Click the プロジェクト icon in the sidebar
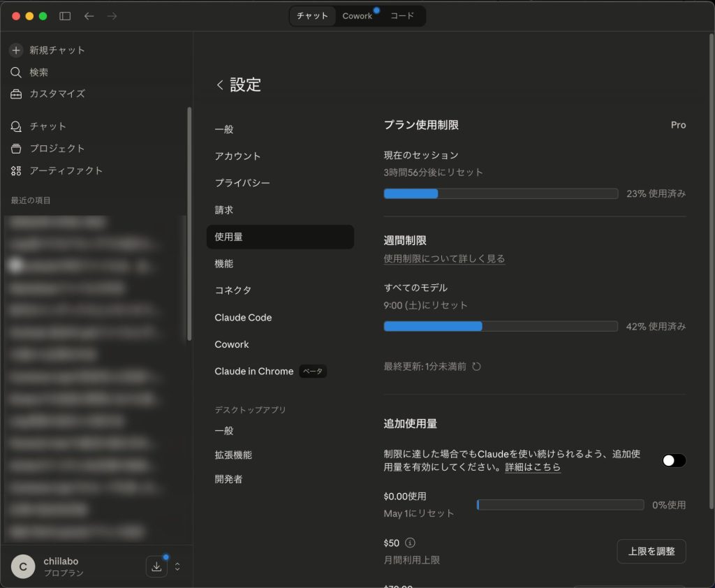Viewport: 715px width, 588px height. point(16,148)
